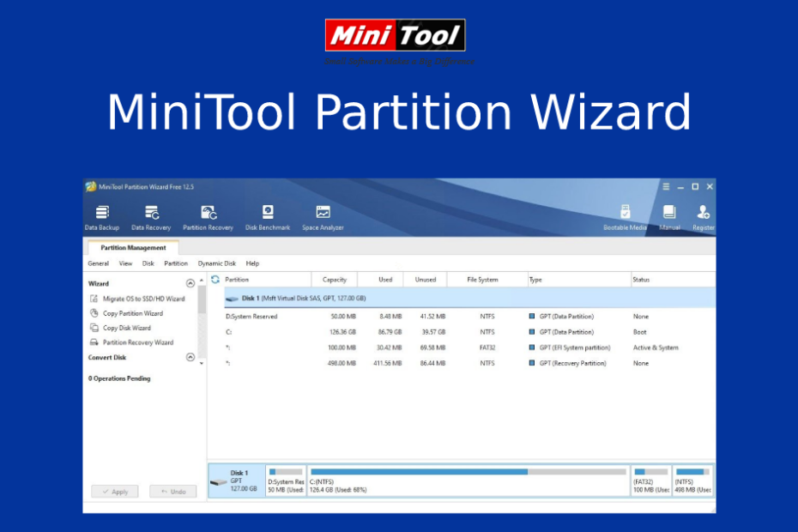Sort by the Status column header
Viewport: 798px width, 532px height.
(x=673, y=280)
